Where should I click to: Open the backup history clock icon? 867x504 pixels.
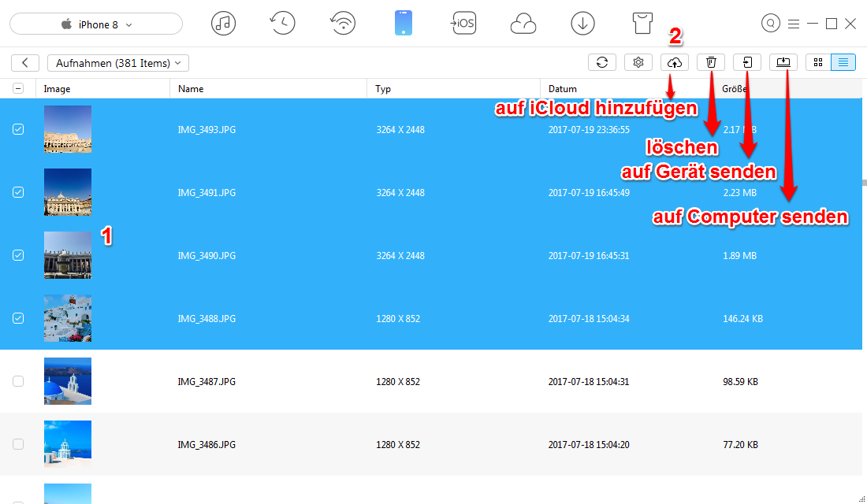click(282, 24)
